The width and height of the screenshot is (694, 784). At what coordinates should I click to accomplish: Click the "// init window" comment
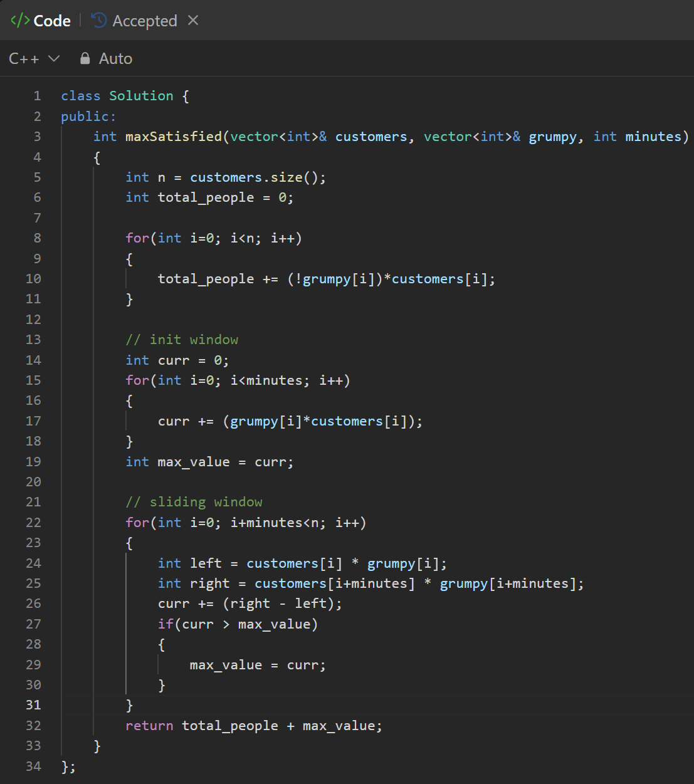point(182,340)
